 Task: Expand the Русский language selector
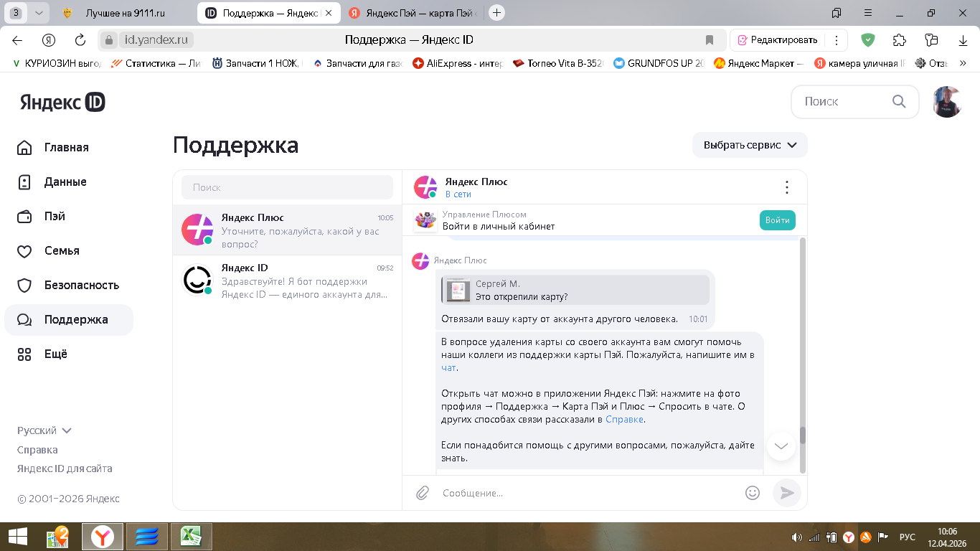[x=44, y=430]
